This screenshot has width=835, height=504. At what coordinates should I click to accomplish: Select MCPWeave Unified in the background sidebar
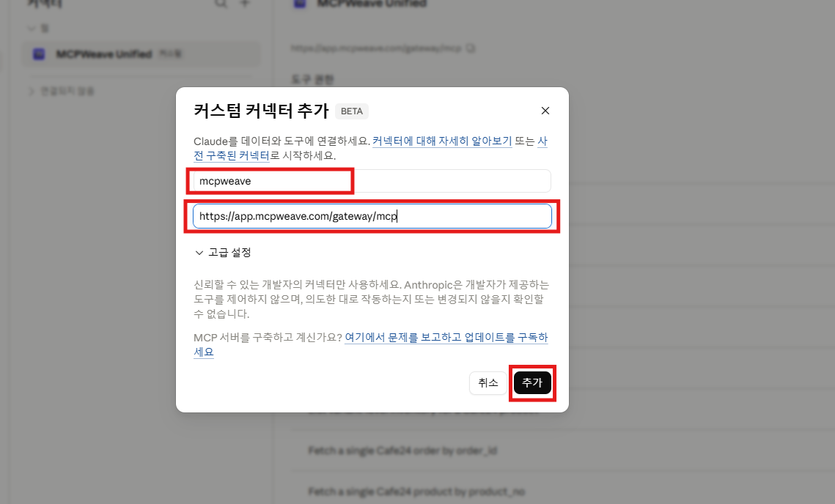pyautogui.click(x=141, y=54)
